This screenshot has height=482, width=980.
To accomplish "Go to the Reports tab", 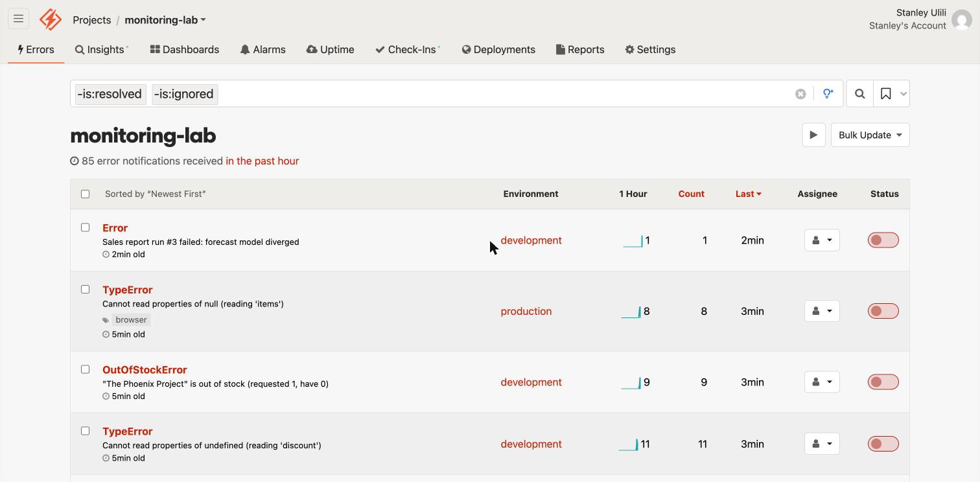I will point(580,49).
